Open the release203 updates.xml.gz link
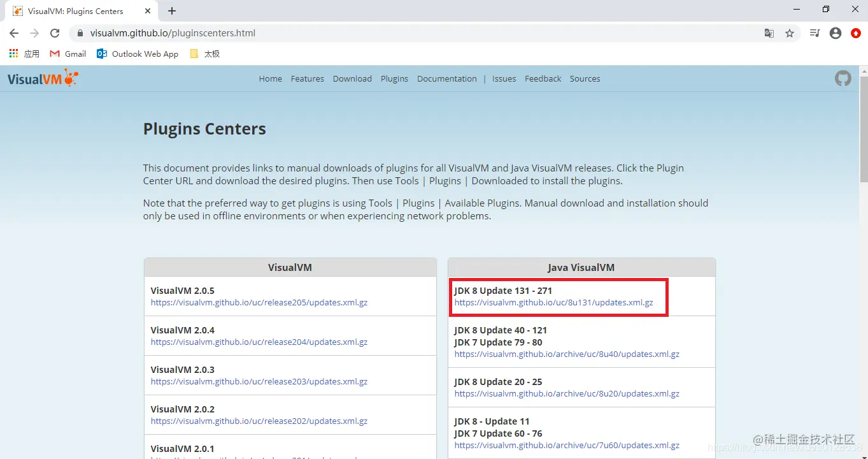This screenshot has width=868, height=459. pos(259,382)
